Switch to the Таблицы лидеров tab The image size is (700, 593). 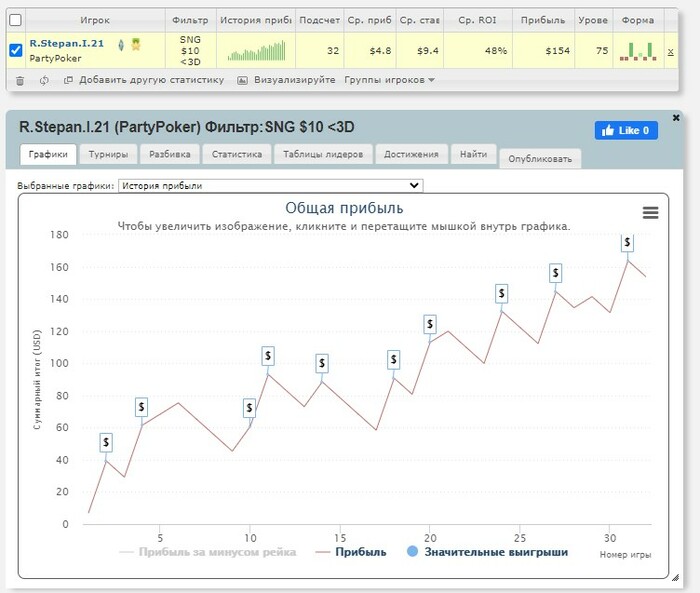tap(323, 155)
